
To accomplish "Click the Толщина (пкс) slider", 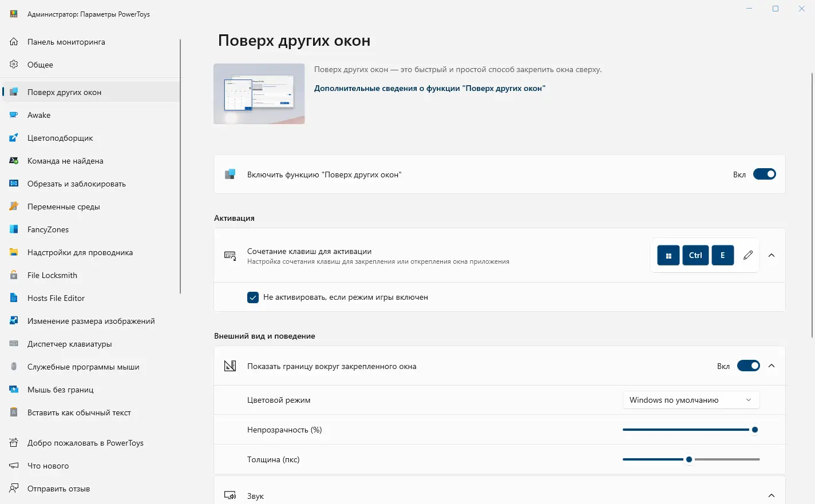I will pyautogui.click(x=691, y=459).
